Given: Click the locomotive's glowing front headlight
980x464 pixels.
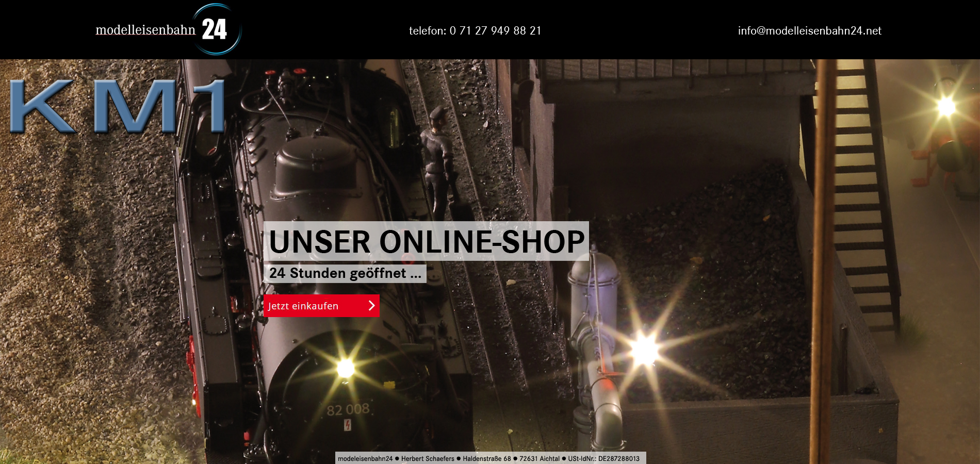Looking at the screenshot, I should click(345, 368).
